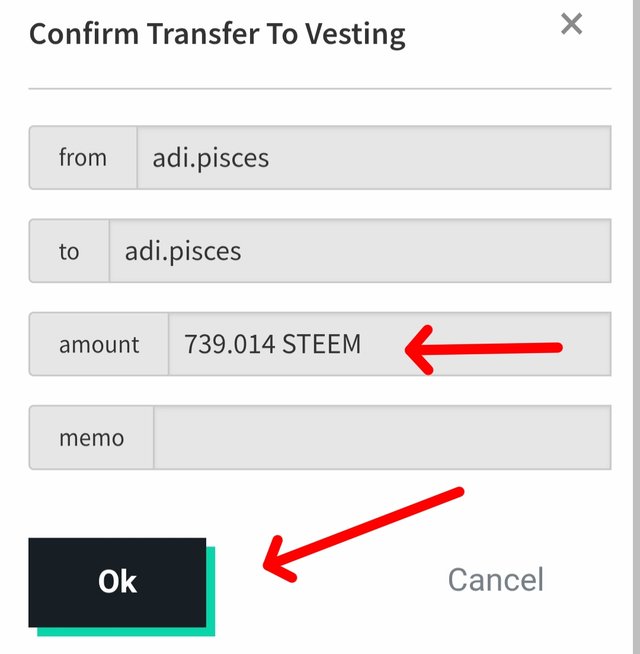Click the 'to' field label
The height and width of the screenshot is (654, 640).
pos(69,251)
